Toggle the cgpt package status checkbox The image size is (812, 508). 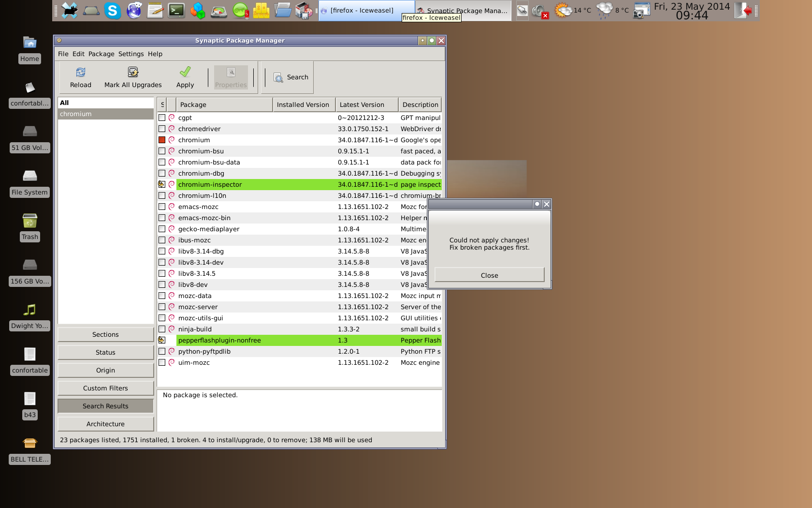(x=162, y=118)
